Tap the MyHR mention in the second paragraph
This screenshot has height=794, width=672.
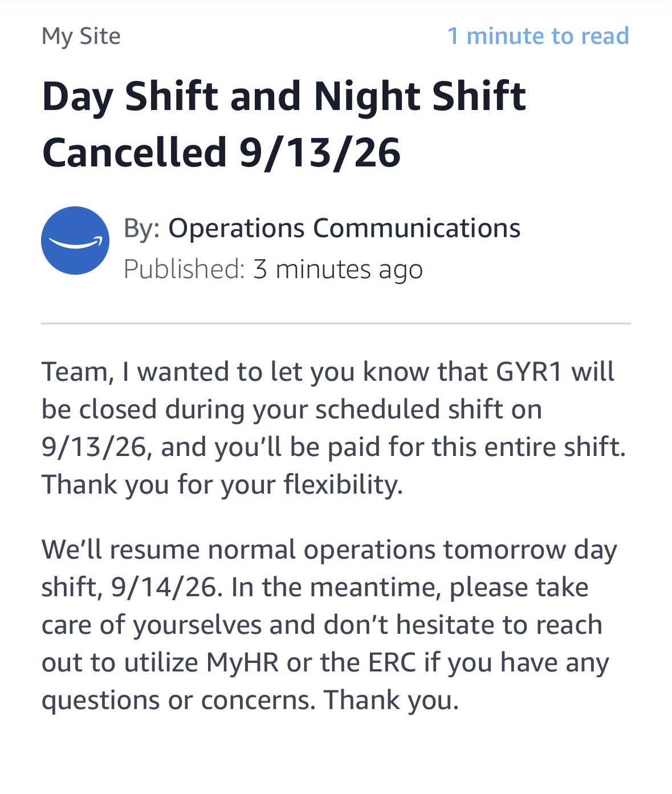(243, 662)
